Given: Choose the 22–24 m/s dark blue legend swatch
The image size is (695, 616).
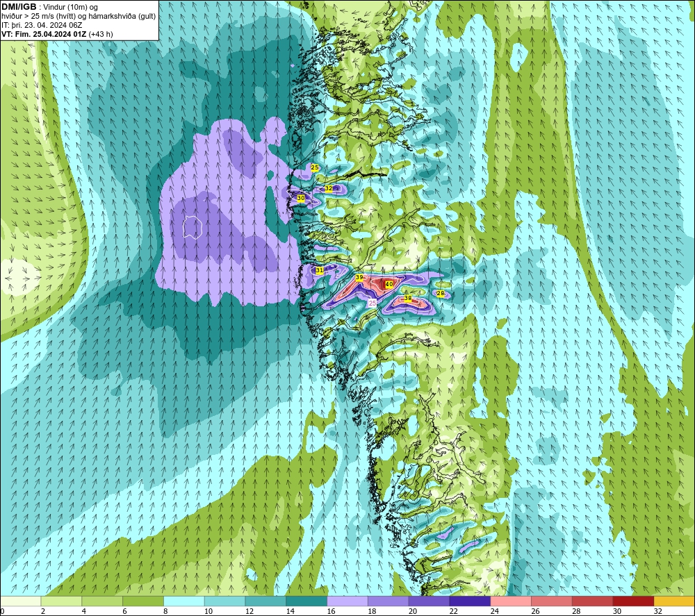Looking at the screenshot, I should pos(470,601).
